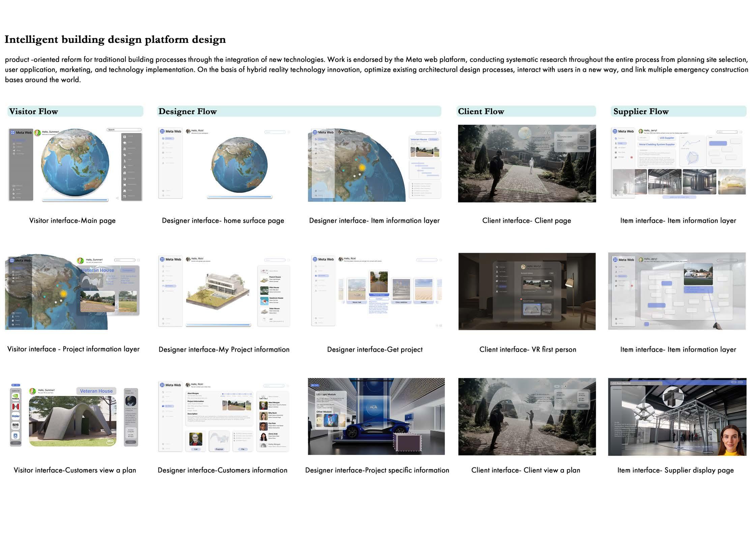Click the Call button under customer photo

coord(196,449)
